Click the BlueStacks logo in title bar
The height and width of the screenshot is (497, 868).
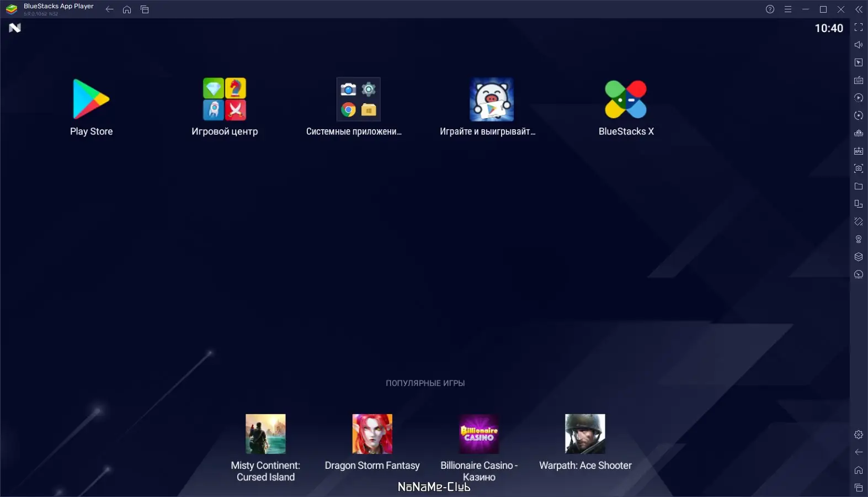tap(12, 9)
